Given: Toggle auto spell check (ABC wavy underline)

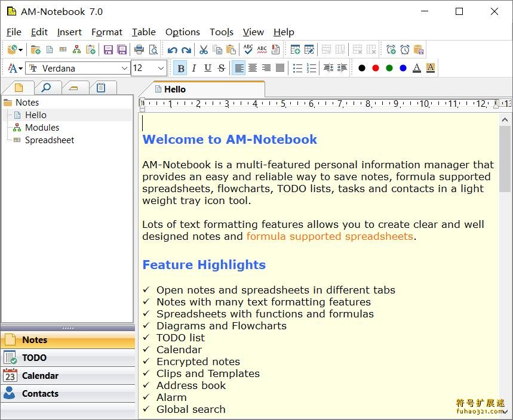Looking at the screenshot, I should tap(262, 50).
